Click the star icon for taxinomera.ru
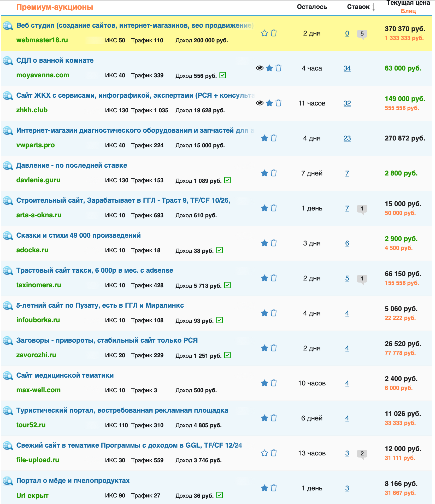Screen dimensions: 435x504 click(x=264, y=278)
